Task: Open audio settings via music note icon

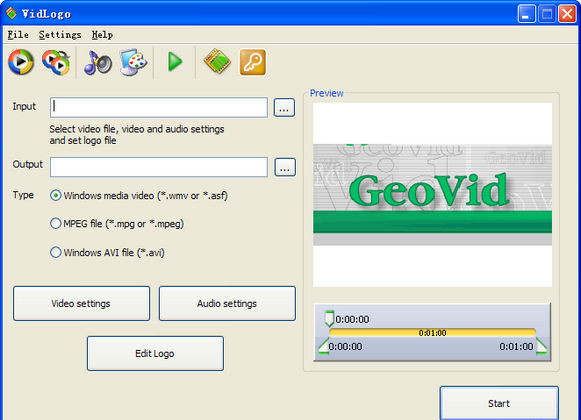Action: click(98, 62)
